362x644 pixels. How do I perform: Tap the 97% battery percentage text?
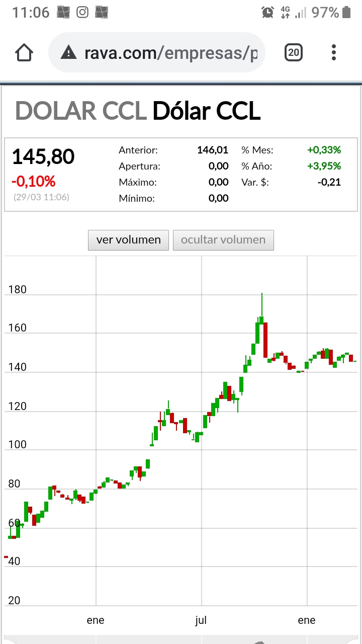pyautogui.click(x=325, y=12)
